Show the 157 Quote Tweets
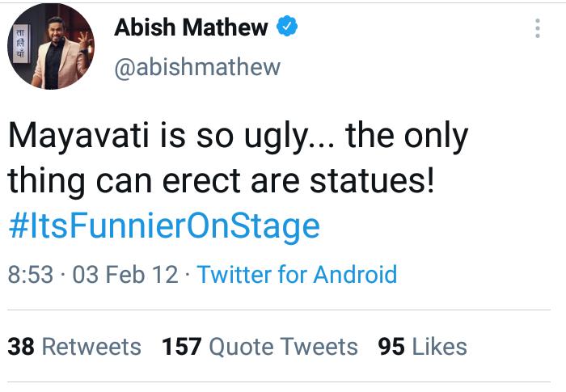 [260, 347]
